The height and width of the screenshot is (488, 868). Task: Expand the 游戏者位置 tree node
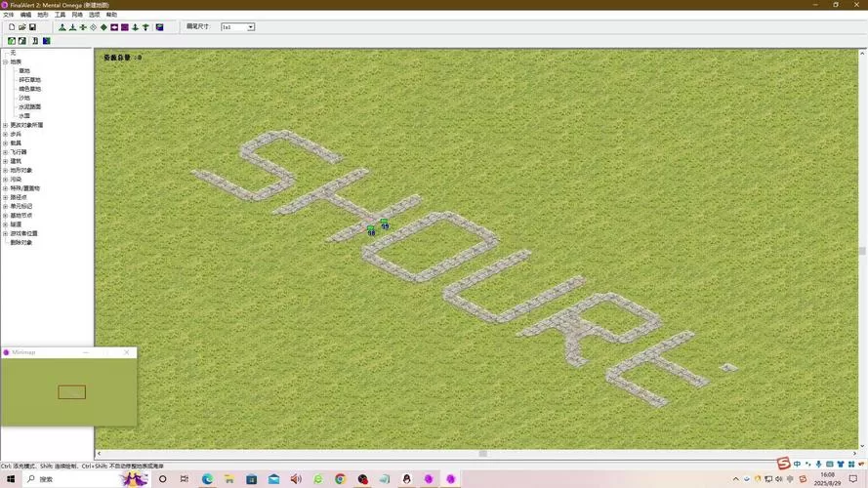6,233
